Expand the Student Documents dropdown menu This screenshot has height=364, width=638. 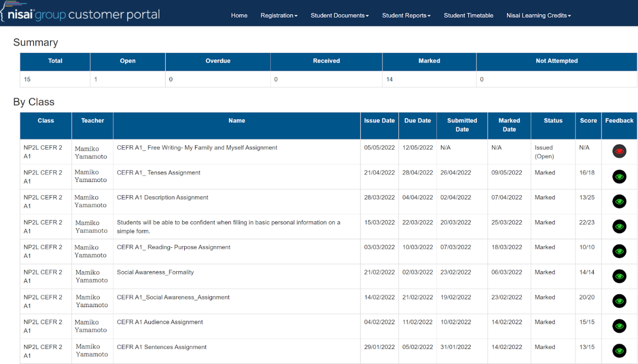tap(340, 16)
